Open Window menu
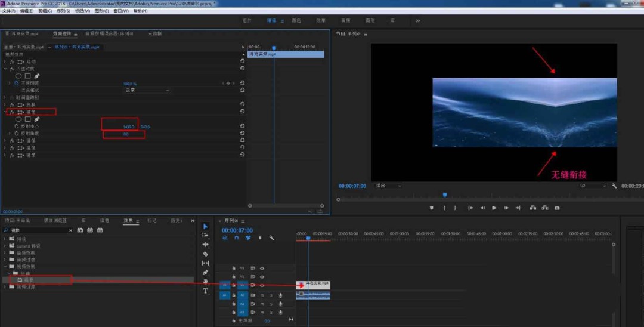This screenshot has height=327, width=644. tap(120, 11)
